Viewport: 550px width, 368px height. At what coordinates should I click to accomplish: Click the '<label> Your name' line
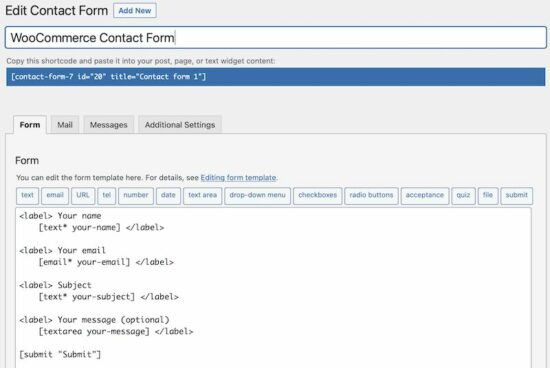60,216
